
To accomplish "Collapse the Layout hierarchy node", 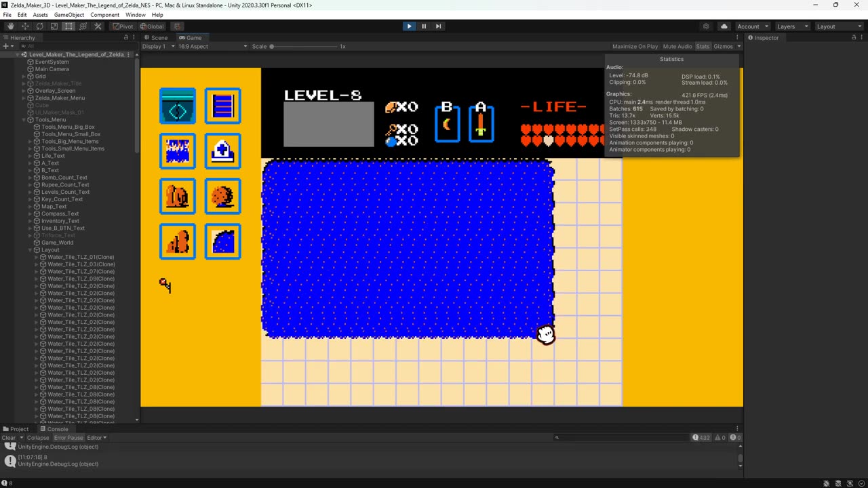I will (30, 250).
